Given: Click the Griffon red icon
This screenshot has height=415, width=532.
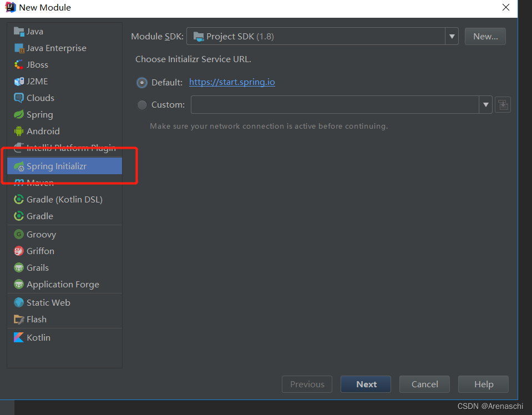Looking at the screenshot, I should pos(19,251).
